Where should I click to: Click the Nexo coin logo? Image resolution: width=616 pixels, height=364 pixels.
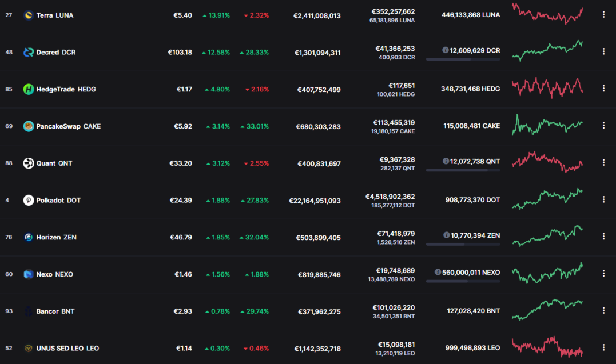(28, 274)
